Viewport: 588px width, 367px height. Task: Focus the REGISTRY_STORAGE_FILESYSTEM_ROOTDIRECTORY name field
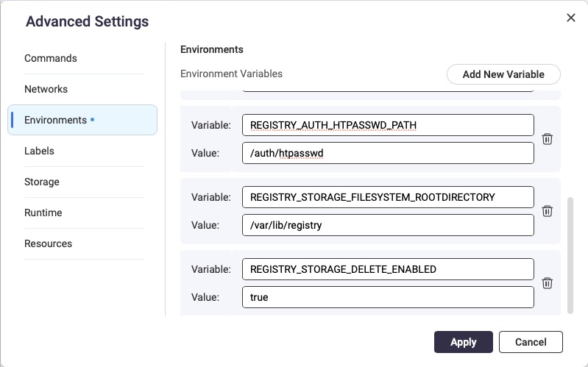[388, 197]
